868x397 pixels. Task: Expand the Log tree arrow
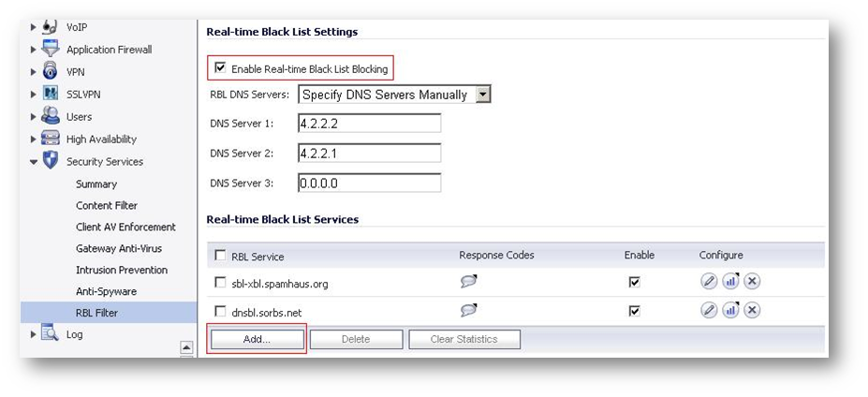click(x=33, y=334)
